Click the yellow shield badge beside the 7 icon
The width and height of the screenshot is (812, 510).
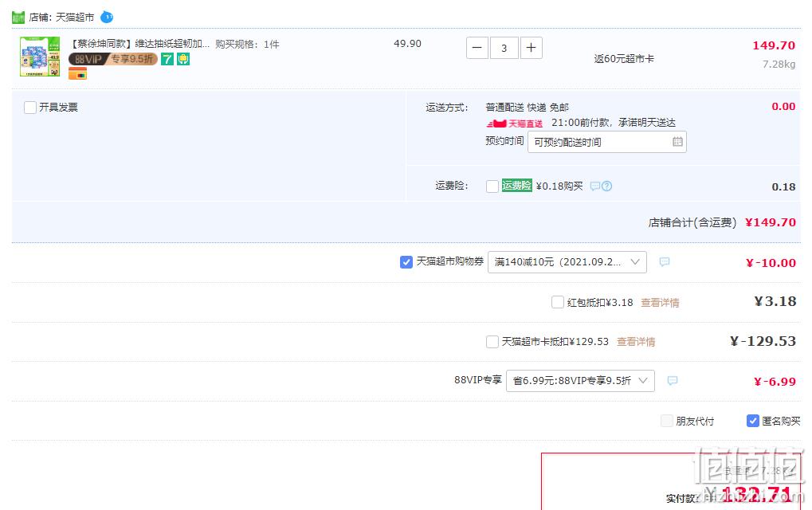[x=183, y=59]
